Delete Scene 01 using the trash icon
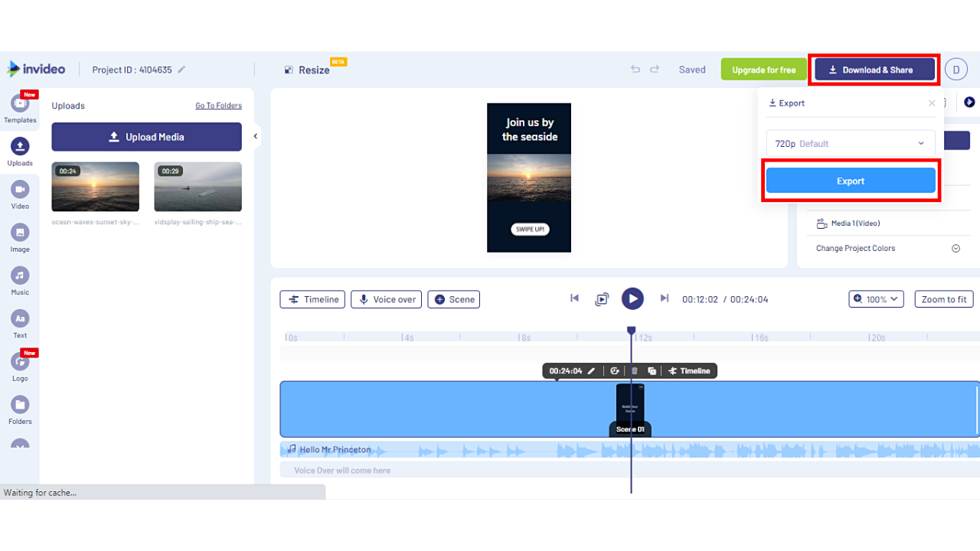 [634, 370]
